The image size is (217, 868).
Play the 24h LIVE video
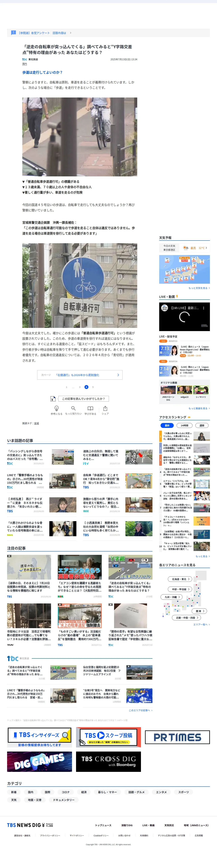click(184, 317)
